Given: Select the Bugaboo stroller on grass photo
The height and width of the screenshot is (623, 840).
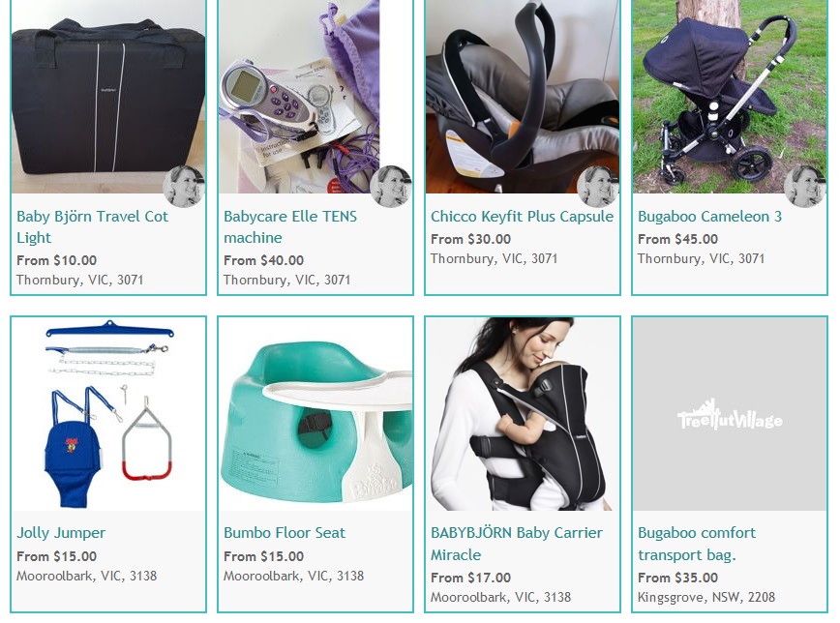Looking at the screenshot, I should click(730, 97).
